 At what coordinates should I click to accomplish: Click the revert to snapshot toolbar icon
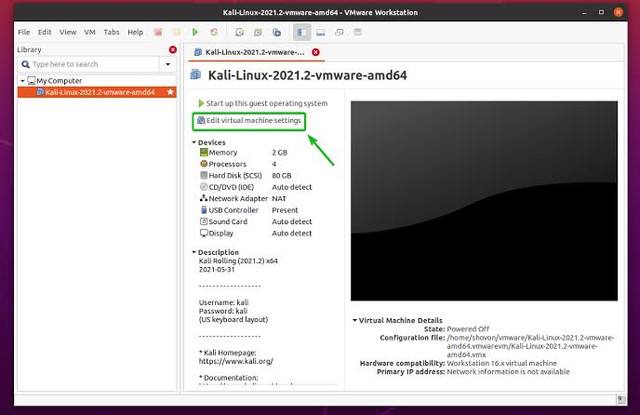click(258, 32)
